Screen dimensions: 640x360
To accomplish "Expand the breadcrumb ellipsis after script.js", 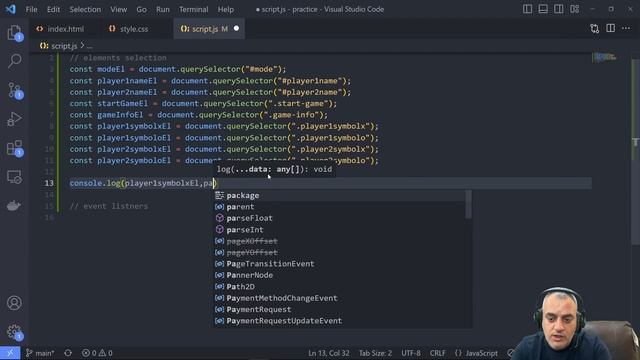I will (x=89, y=46).
